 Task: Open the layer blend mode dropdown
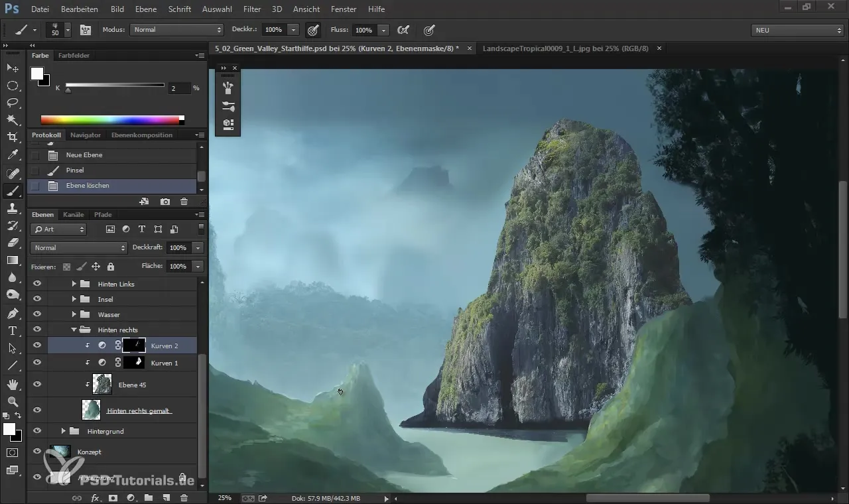tap(78, 247)
